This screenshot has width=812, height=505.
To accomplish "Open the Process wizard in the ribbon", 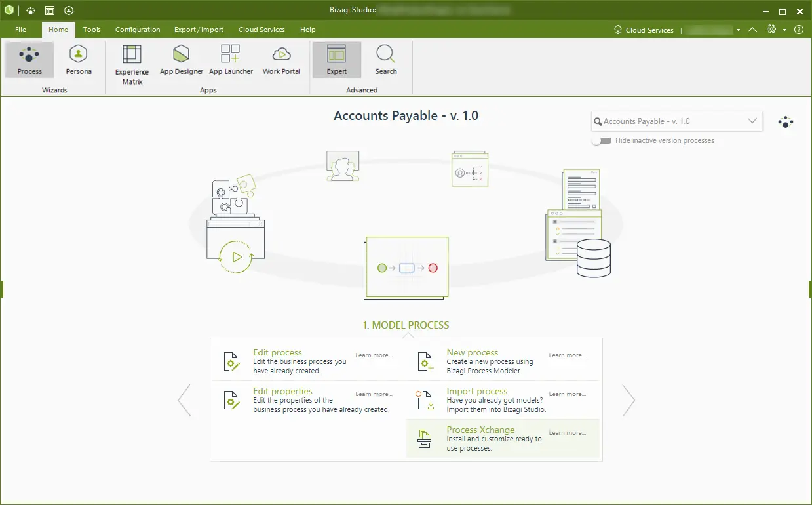I will [29, 60].
